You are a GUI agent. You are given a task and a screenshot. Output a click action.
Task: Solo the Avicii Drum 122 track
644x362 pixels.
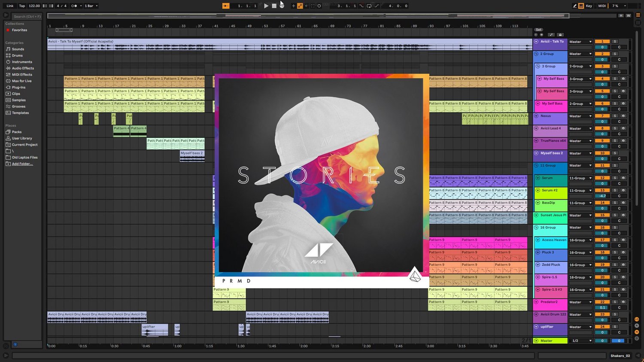[x=615, y=314]
